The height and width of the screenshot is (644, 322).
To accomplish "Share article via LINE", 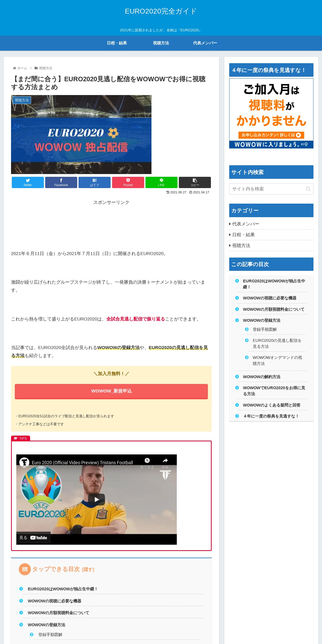I will [x=162, y=182].
